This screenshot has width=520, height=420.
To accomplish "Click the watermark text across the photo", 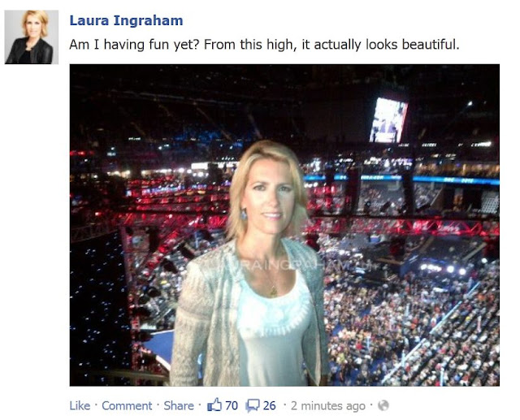I will tap(285, 266).
